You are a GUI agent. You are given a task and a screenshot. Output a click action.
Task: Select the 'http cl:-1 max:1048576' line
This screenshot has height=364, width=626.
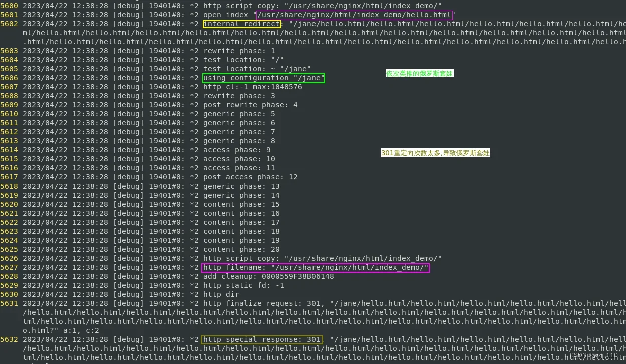tap(151, 87)
